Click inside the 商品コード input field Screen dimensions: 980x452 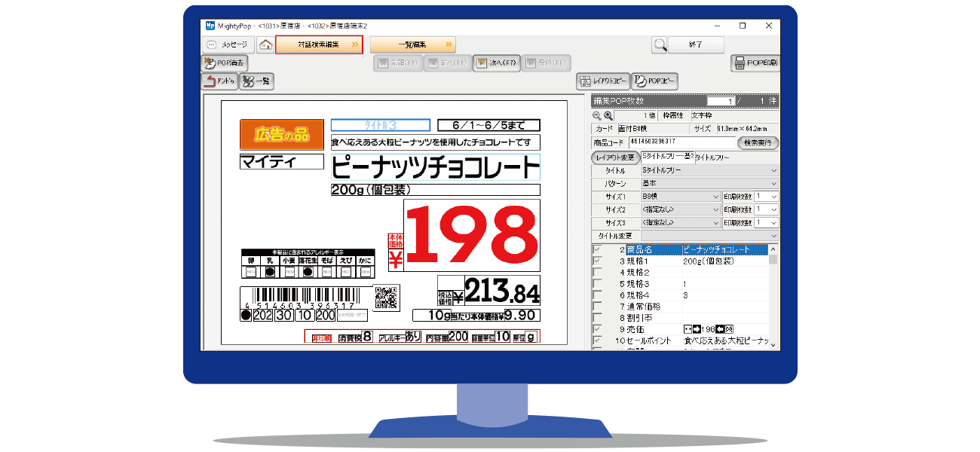(x=680, y=142)
